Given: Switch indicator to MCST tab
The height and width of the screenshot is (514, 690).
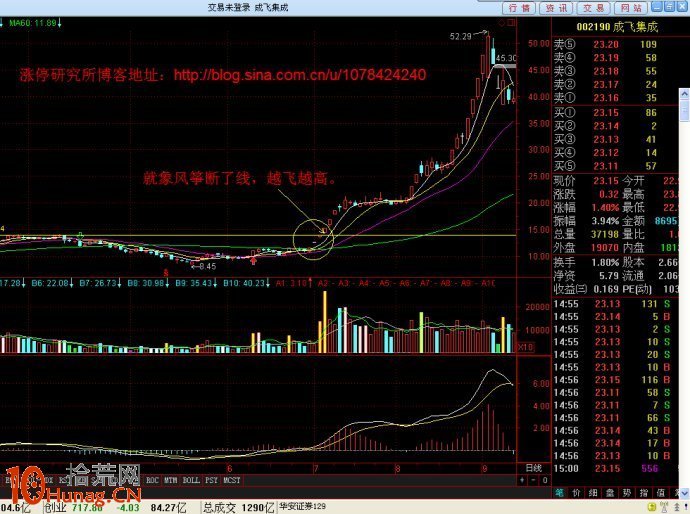Looking at the screenshot, I should pyautogui.click(x=231, y=480).
